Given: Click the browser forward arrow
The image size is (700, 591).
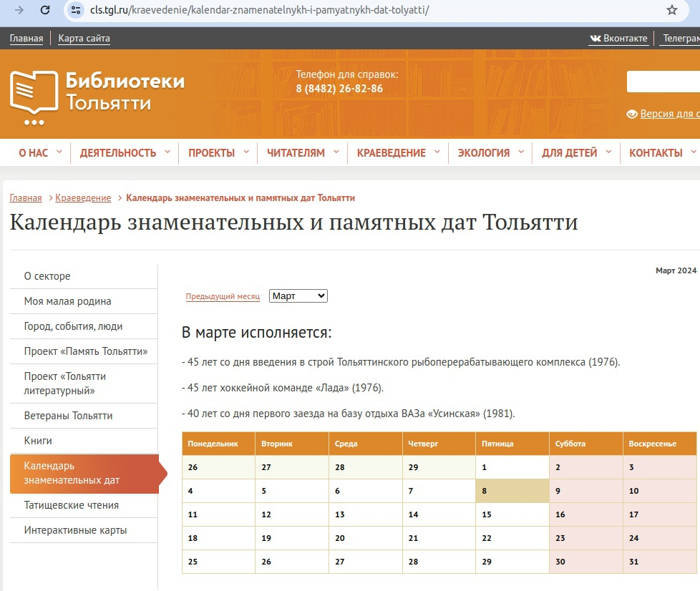Looking at the screenshot, I should tap(19, 10).
